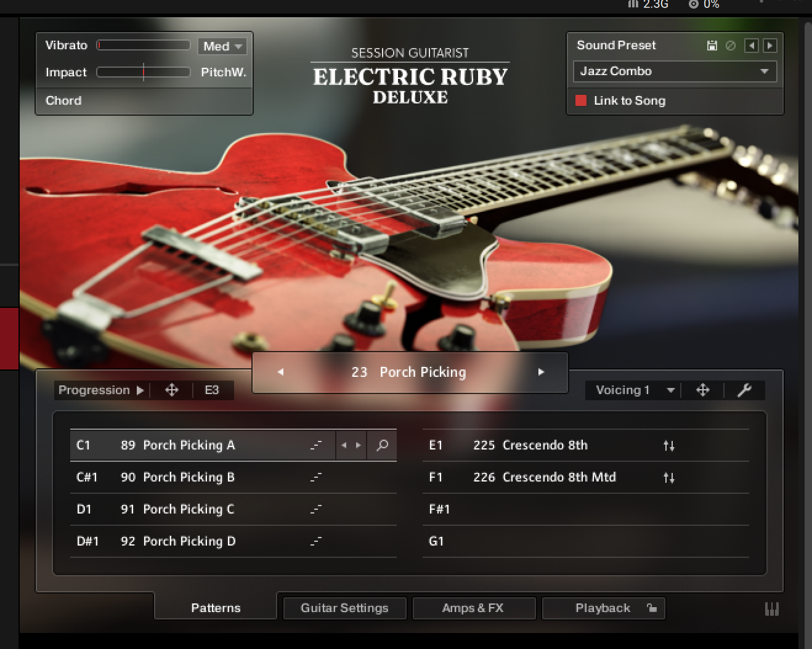Toggle the Link to Song red checkbox
This screenshot has height=649, width=812.
coord(580,100)
